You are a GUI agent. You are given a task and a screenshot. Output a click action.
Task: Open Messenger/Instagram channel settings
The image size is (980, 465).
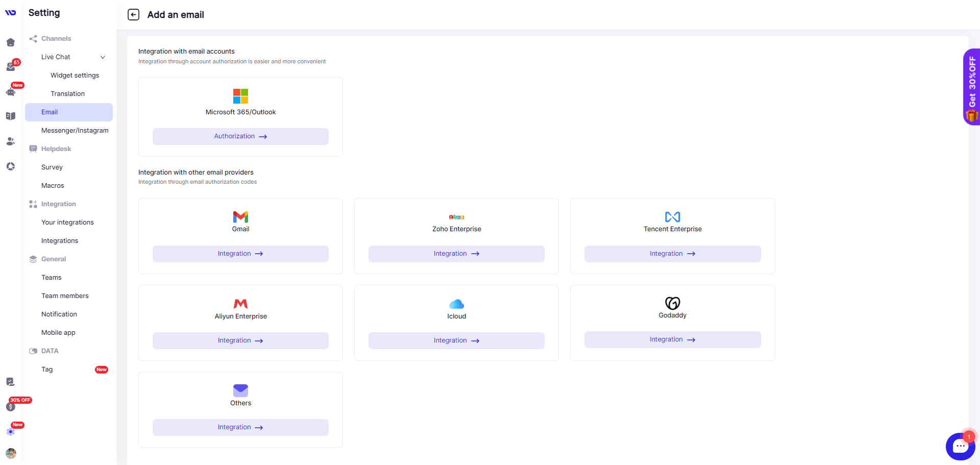[75, 131]
